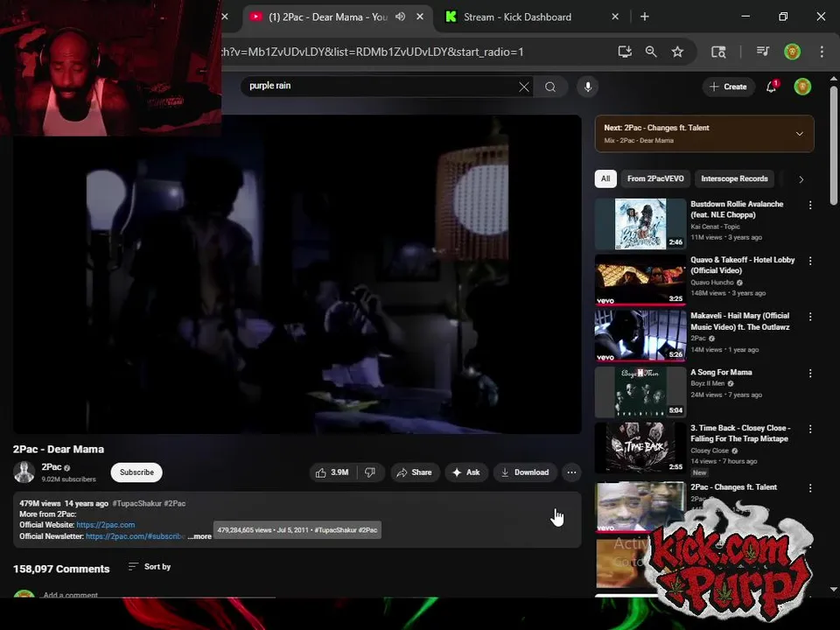Open options for Makaveli - Hail Mary video

point(810,317)
